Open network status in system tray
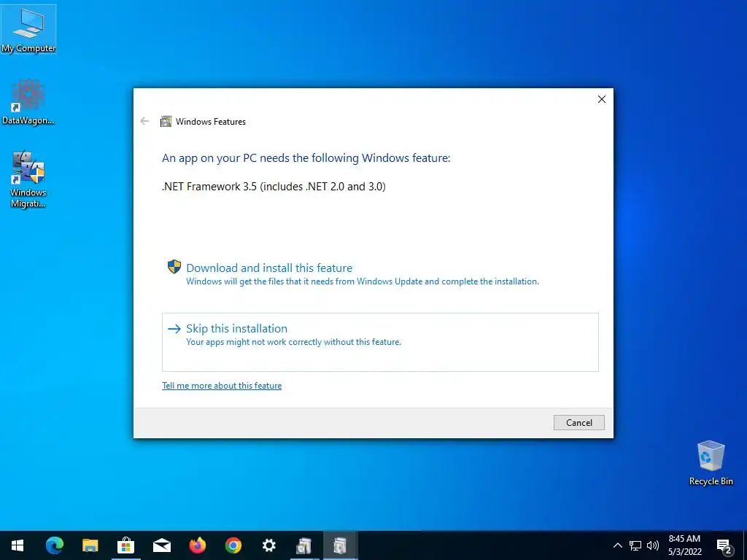This screenshot has height=560, width=747. (635, 545)
